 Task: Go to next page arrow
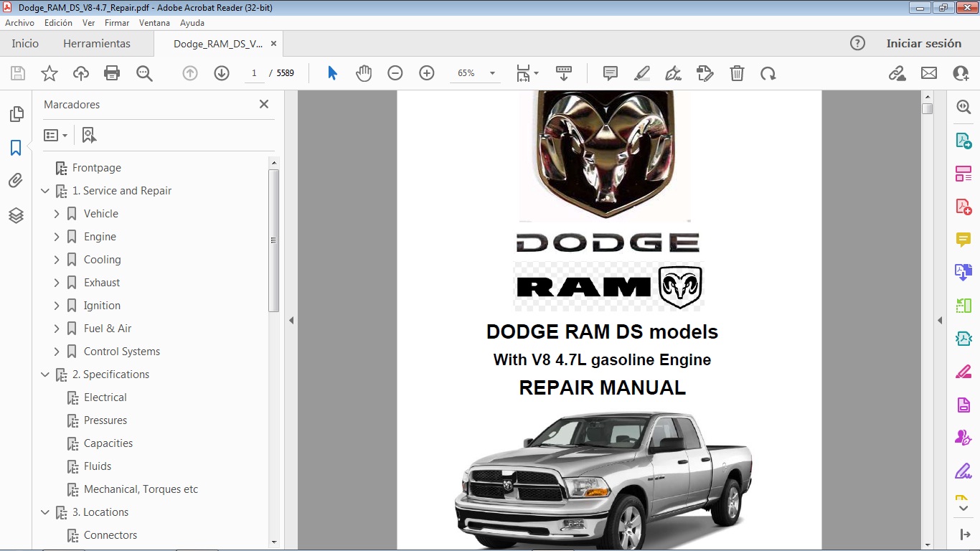pyautogui.click(x=222, y=73)
